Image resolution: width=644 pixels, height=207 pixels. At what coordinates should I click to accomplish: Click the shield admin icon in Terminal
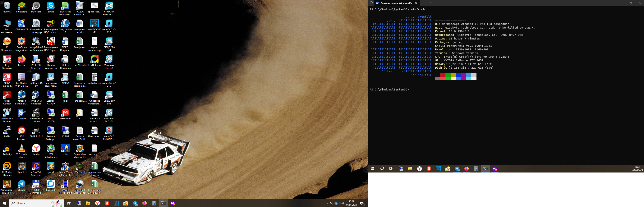pos(371,3)
